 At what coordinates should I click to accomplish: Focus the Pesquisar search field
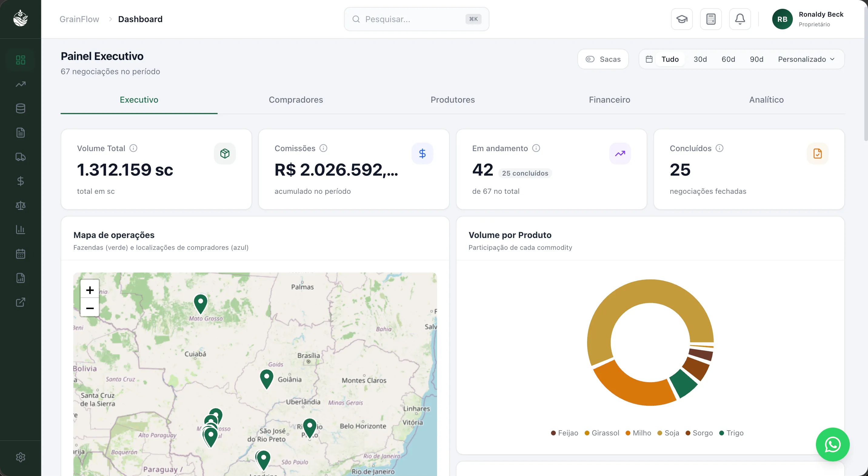pyautogui.click(x=416, y=19)
